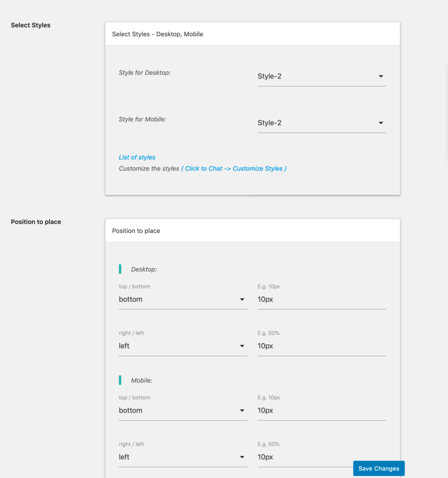The width and height of the screenshot is (448, 478).
Task: Click arrow of Mobile right / left select
Action: (242, 457)
